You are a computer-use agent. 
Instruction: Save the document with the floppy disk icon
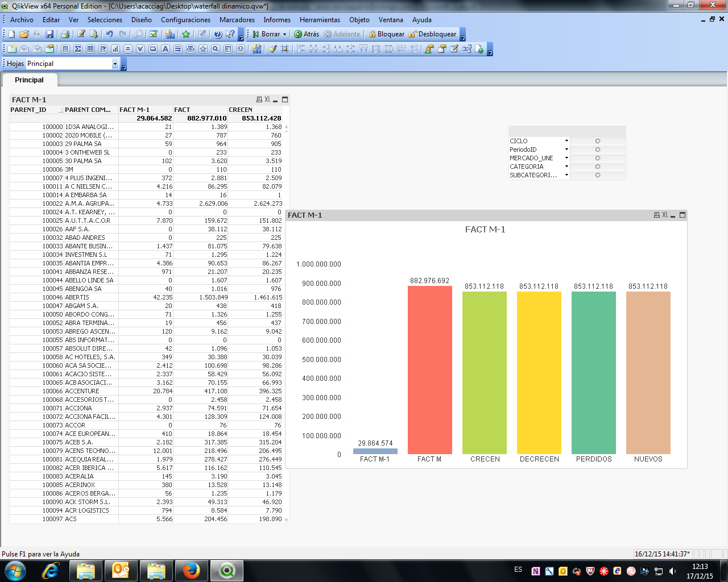(x=49, y=34)
